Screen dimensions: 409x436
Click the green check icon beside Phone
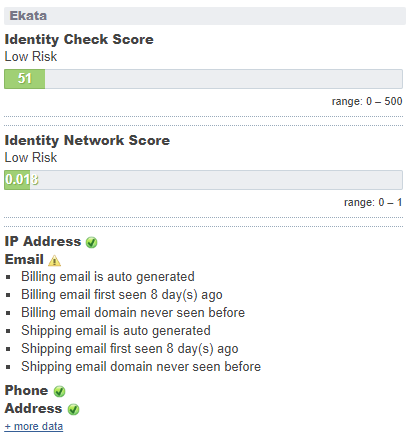(59, 391)
